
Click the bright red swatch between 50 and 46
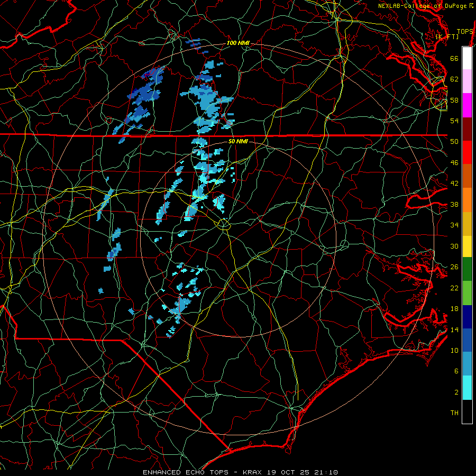click(467, 152)
